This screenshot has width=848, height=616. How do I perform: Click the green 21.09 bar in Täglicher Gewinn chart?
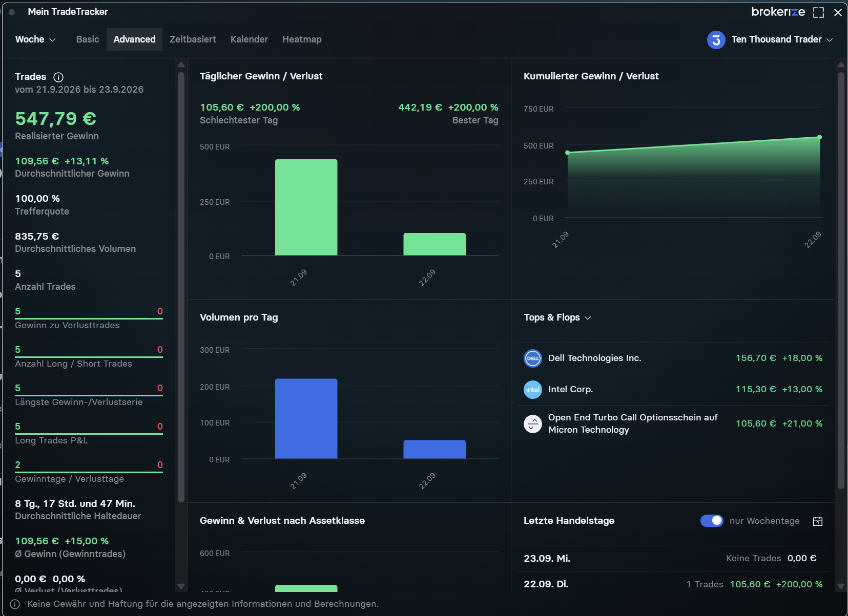[x=306, y=207]
